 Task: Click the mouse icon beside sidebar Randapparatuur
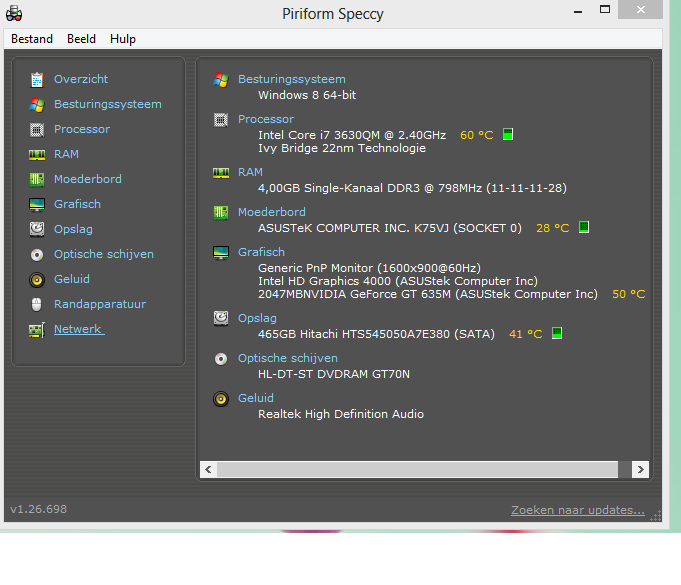[37, 304]
